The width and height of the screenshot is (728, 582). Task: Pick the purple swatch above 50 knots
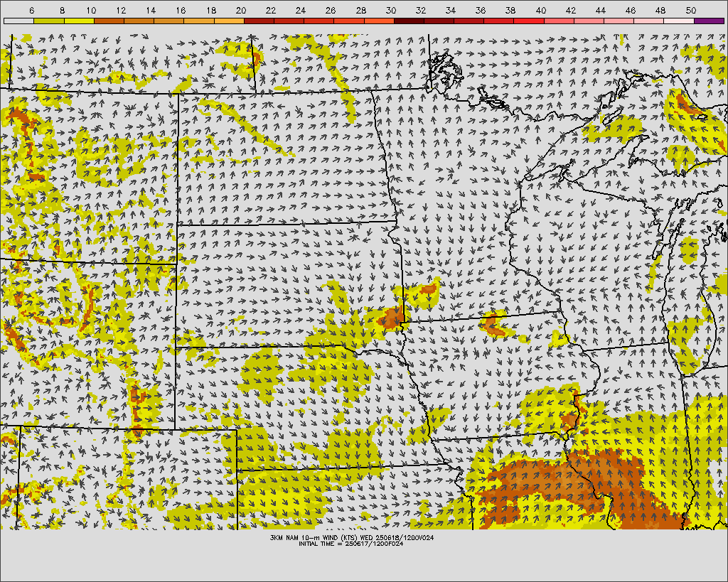709,21
